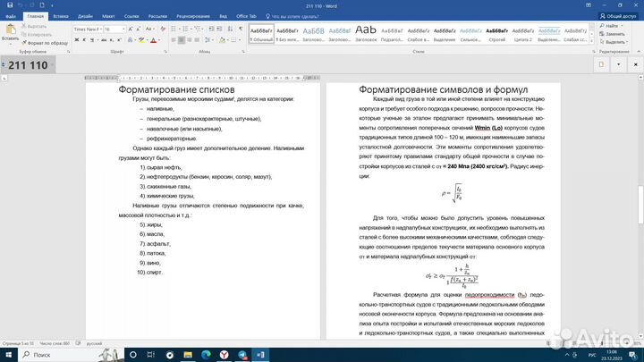Open Microsoft Edge from taskbar
Image resolution: width=644 pixels, height=362 pixels.
(206, 355)
